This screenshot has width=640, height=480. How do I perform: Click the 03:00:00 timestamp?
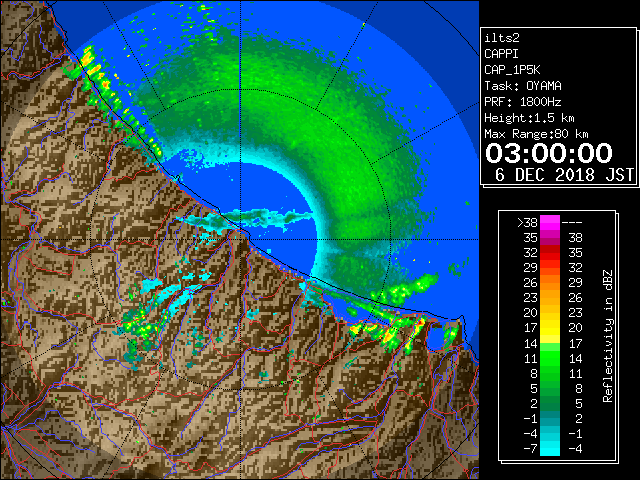pos(549,153)
